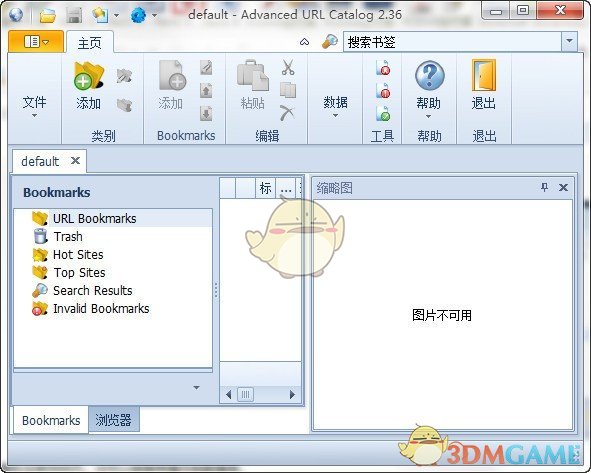This screenshot has width=591, height=473.
Task: Click the yellow tag document quick-access icon
Action: pos(100,15)
